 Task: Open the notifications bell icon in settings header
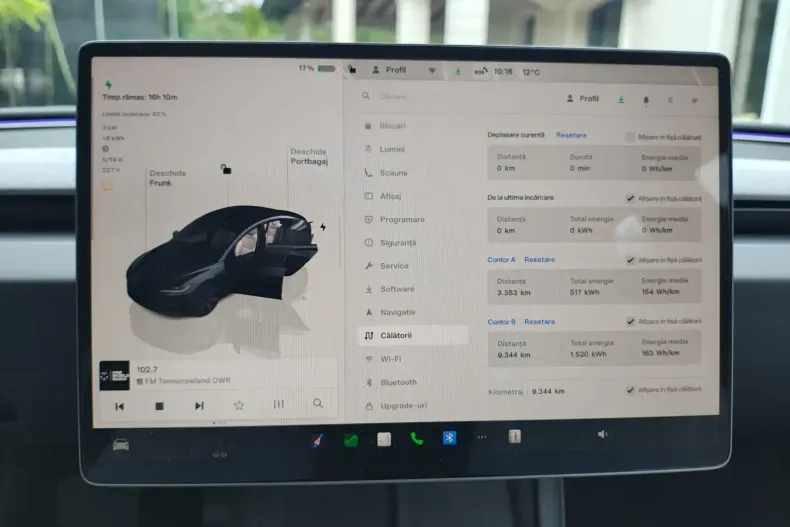(x=646, y=100)
